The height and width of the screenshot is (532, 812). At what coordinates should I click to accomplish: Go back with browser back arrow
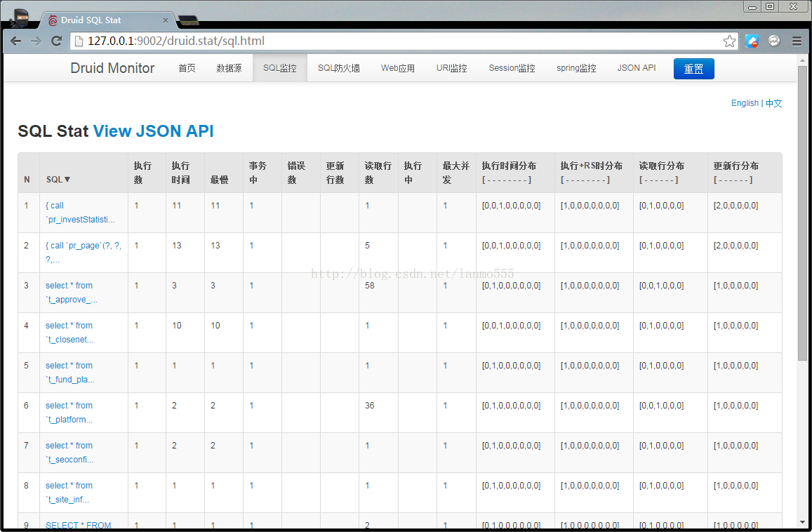coord(15,41)
